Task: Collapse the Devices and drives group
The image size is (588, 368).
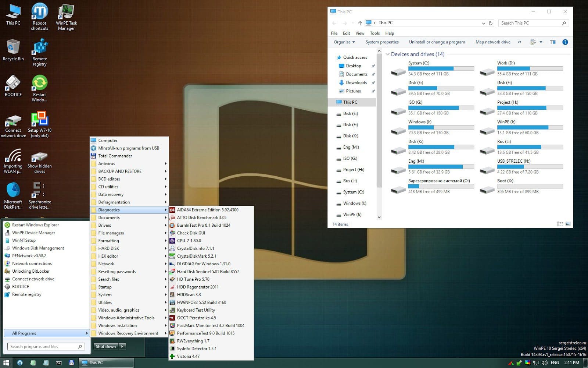Action: (388, 54)
